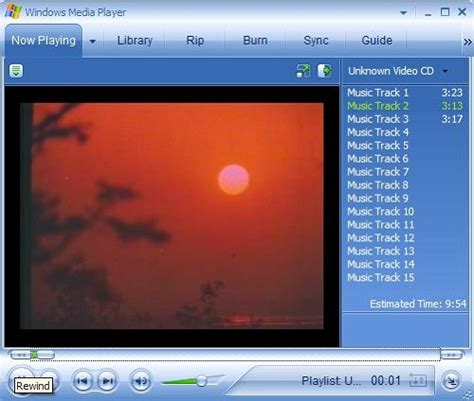Skip to the previous track
The width and height of the screenshot is (474, 401).
click(x=82, y=381)
